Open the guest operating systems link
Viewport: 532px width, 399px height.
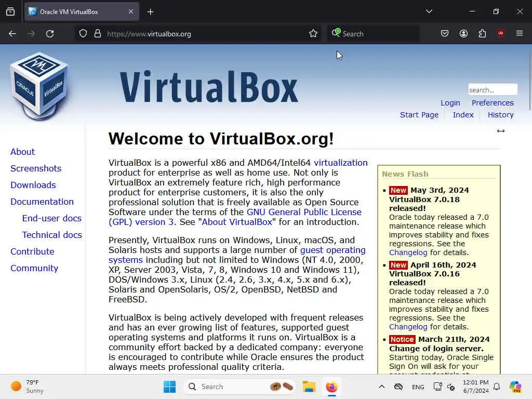pyautogui.click(x=333, y=250)
